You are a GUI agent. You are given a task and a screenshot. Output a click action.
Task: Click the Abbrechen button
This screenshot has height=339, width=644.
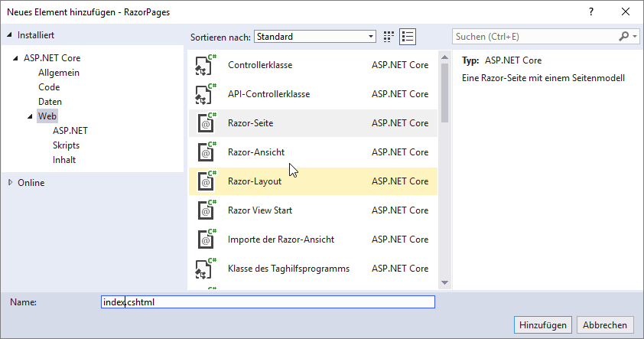click(x=607, y=324)
